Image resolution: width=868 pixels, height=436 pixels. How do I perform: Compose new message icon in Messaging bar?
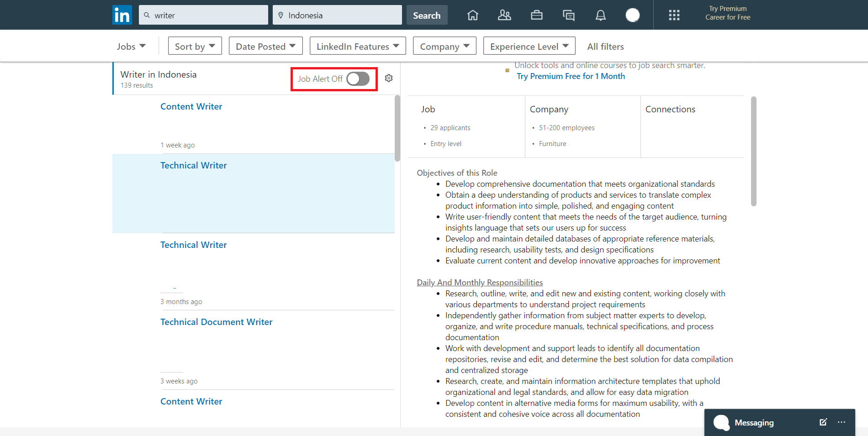tap(823, 422)
